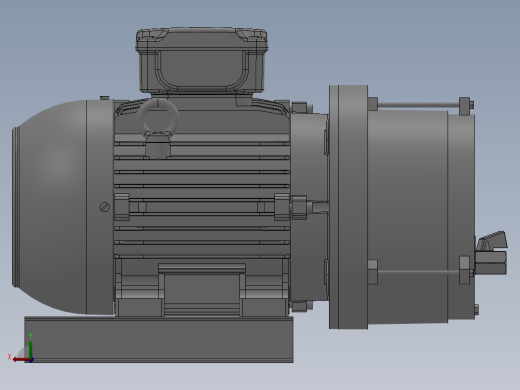Select the slotted screw on the fan cover
Viewport: 520px width, 390px height.
click(x=105, y=207)
